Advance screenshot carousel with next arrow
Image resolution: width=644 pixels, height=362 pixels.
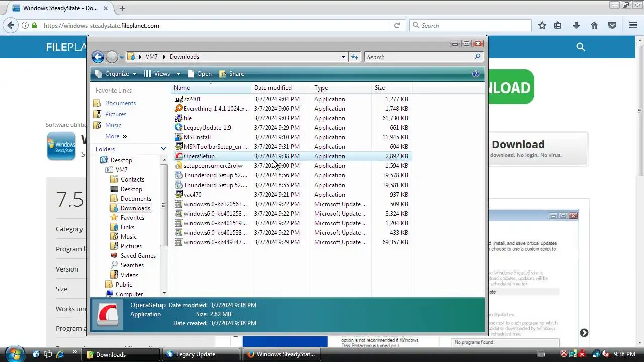coord(584,333)
